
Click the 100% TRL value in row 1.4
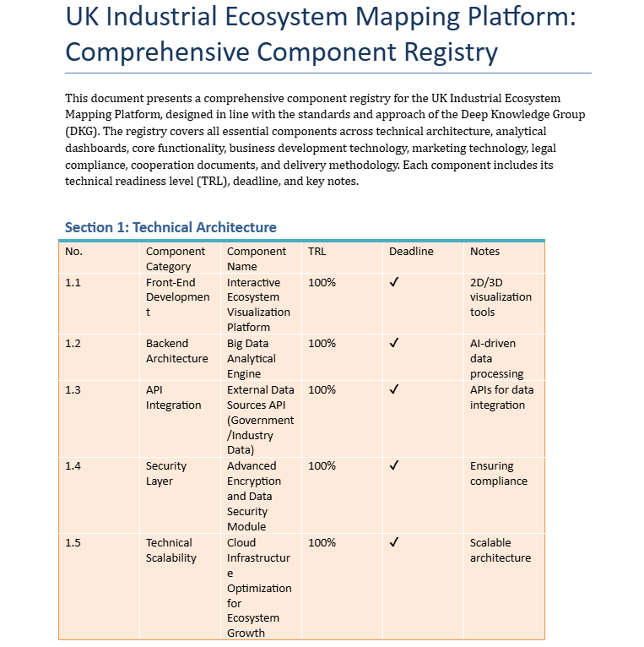(x=322, y=466)
